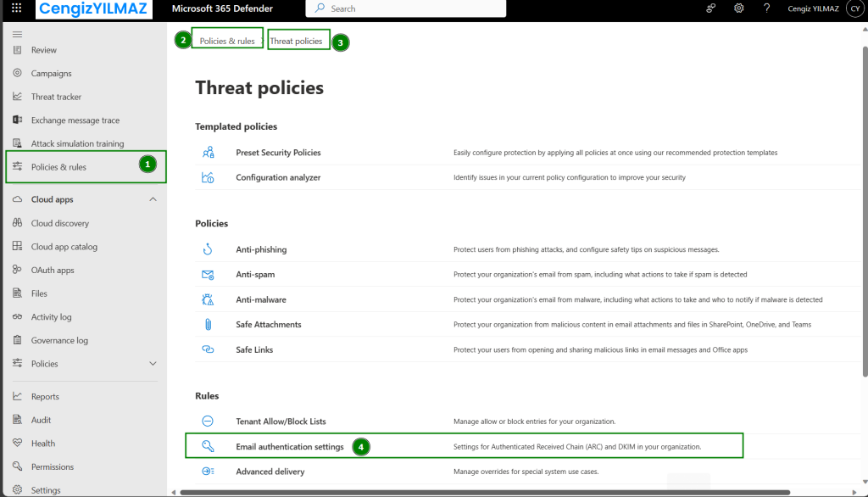Go to Cloud discovery in sidebar
Image resolution: width=868 pixels, height=497 pixels.
click(59, 223)
